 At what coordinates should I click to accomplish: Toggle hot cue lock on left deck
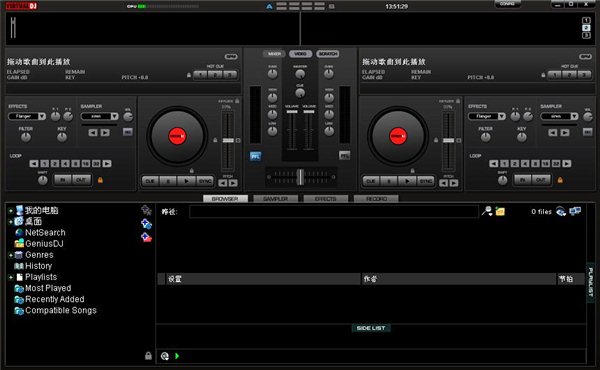pyautogui.click(x=189, y=75)
